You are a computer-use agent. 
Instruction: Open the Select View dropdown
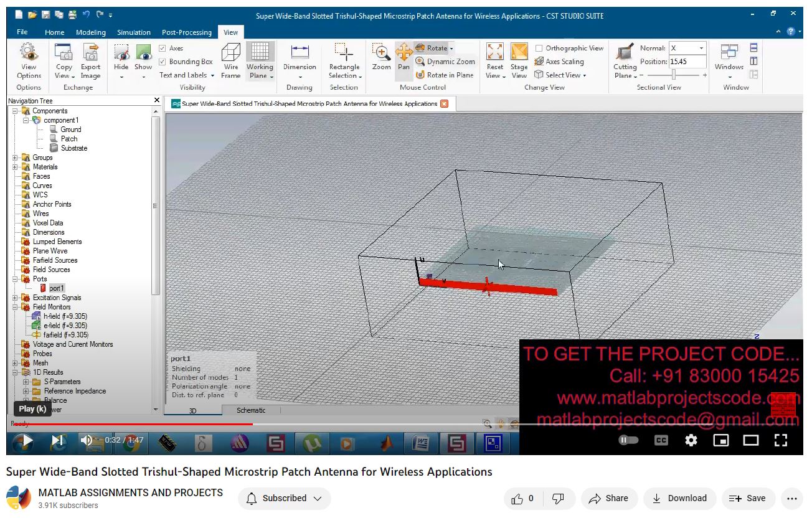[x=560, y=75]
